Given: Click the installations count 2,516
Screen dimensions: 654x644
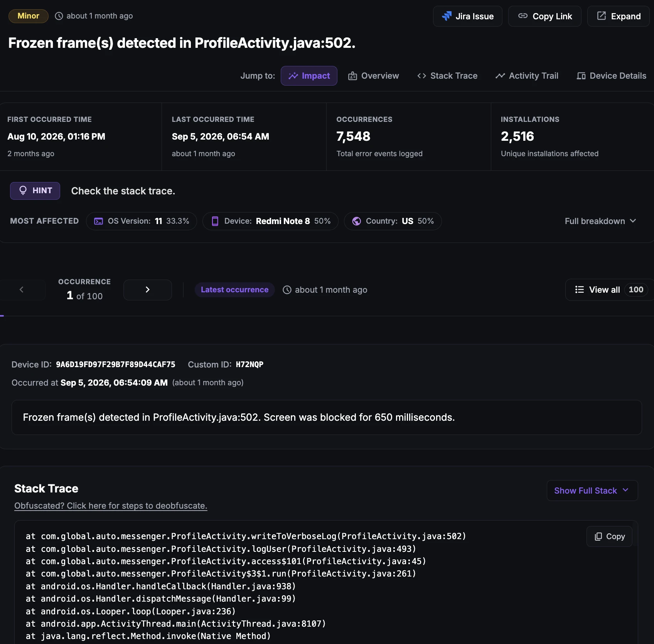Looking at the screenshot, I should coord(517,136).
